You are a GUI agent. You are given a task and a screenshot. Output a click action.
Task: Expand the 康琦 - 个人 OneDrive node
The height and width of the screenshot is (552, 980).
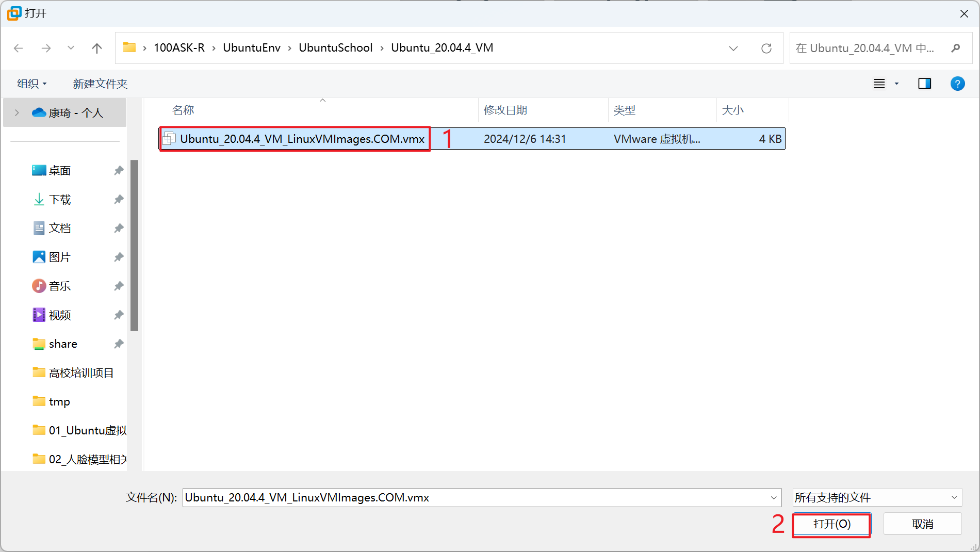click(17, 112)
